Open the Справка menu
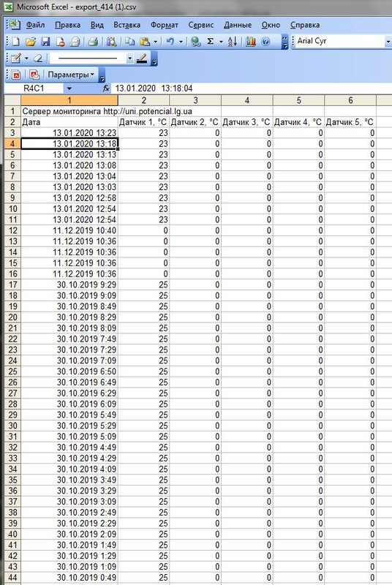This screenshot has width=392, height=585. pyautogui.click(x=305, y=25)
